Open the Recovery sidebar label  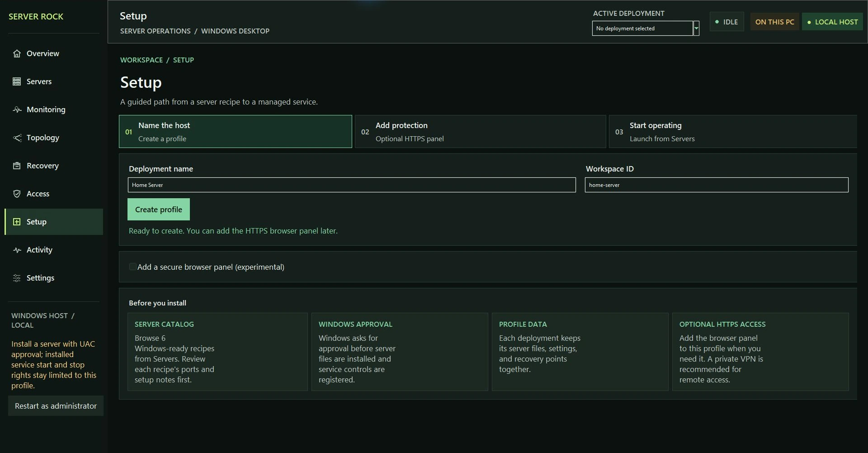[x=42, y=166]
